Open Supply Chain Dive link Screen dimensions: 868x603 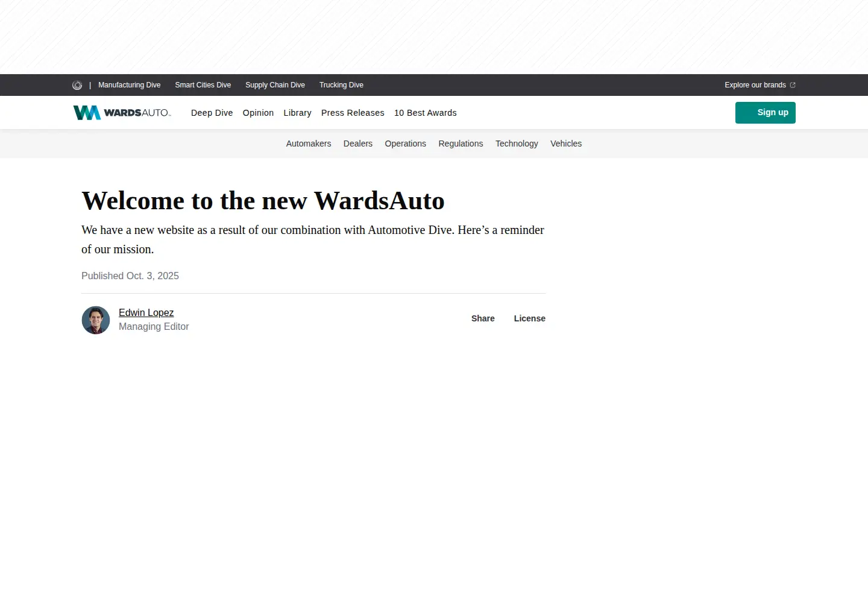pyautogui.click(x=275, y=85)
